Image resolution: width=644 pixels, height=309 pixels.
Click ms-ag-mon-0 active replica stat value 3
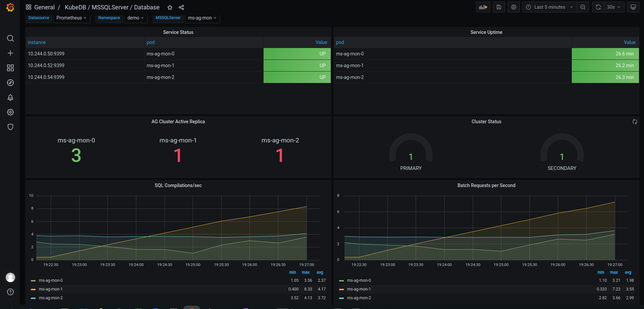76,156
